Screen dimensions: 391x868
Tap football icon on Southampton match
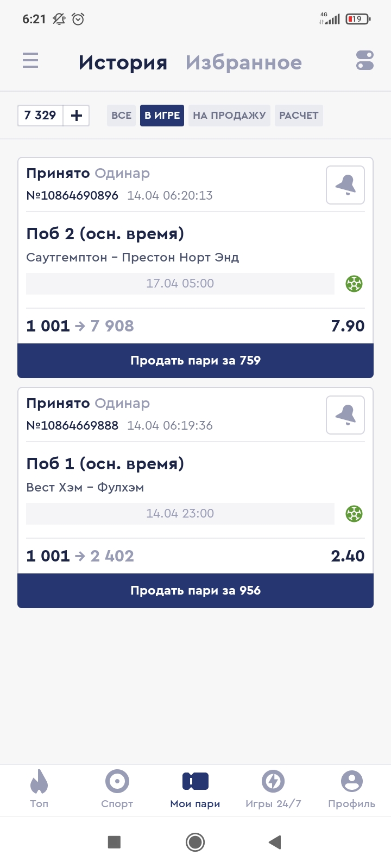[354, 284]
